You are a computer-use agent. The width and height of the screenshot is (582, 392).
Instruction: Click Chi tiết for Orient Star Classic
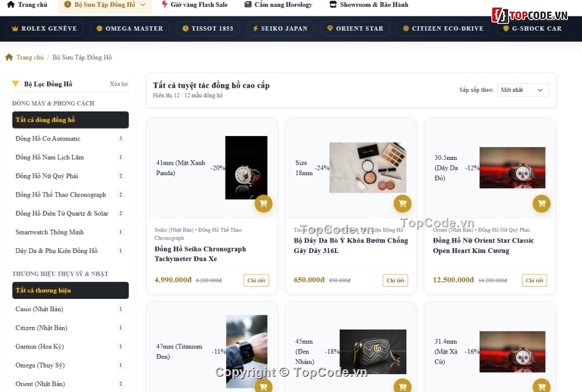pyautogui.click(x=534, y=281)
